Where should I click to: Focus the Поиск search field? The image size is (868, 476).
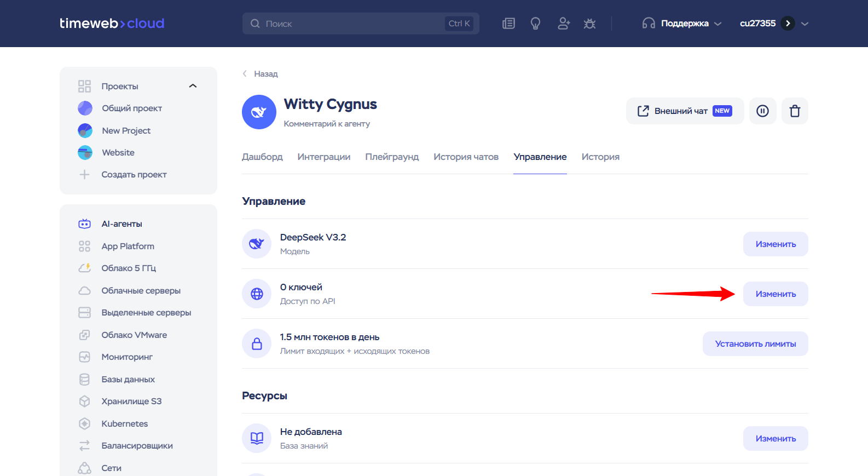pyautogui.click(x=361, y=24)
